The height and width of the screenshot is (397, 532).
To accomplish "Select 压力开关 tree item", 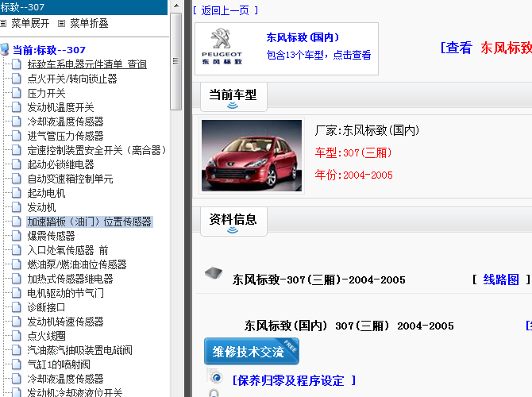I will coord(46,93).
